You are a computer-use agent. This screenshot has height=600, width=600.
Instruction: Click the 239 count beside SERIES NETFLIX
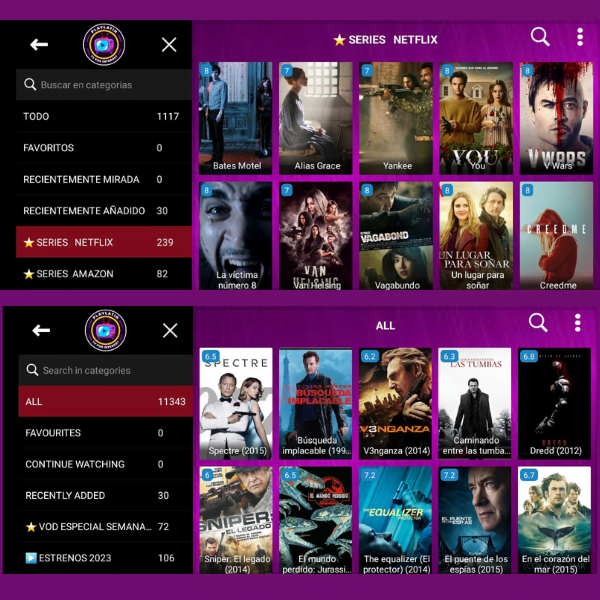[165, 242]
